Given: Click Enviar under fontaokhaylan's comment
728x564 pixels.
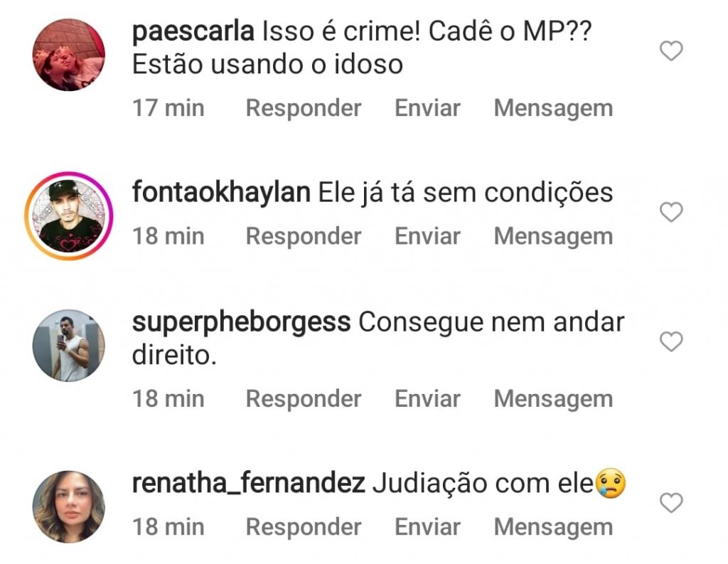Looking at the screenshot, I should (x=427, y=236).
